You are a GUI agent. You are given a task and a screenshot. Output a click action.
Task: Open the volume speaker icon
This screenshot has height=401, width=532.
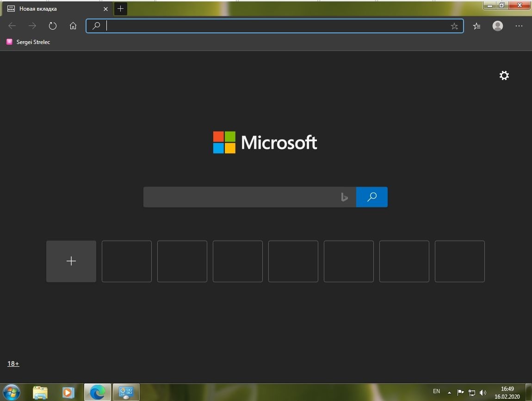(x=483, y=393)
